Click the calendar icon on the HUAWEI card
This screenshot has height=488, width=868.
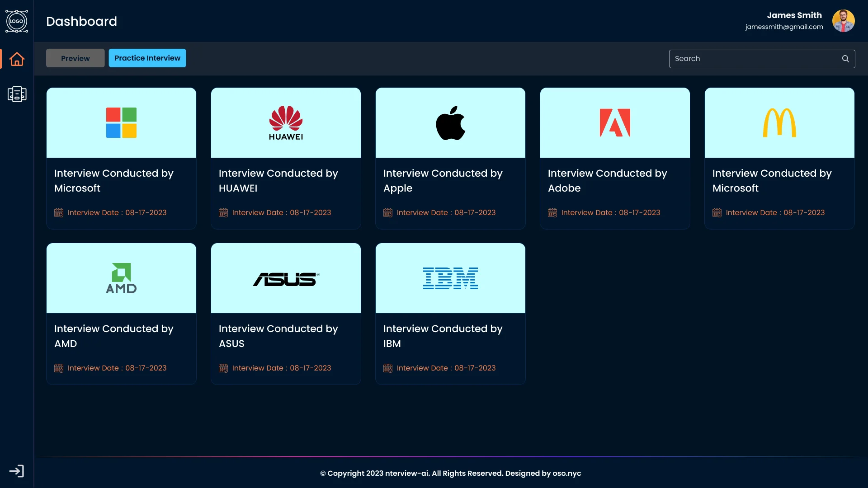[x=223, y=213]
